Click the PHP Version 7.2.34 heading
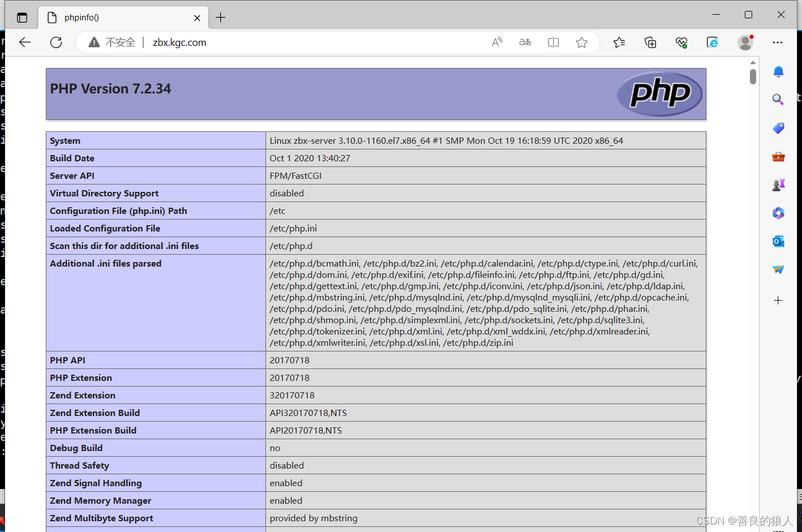 pos(110,89)
